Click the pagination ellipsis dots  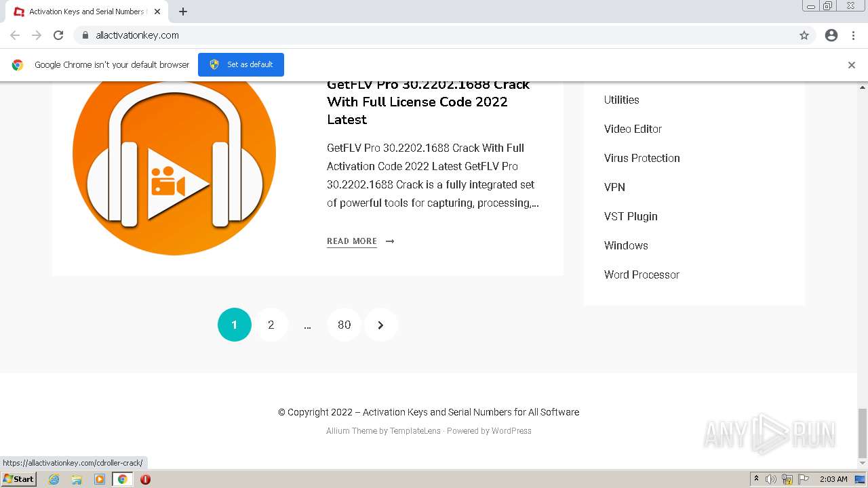tap(308, 326)
